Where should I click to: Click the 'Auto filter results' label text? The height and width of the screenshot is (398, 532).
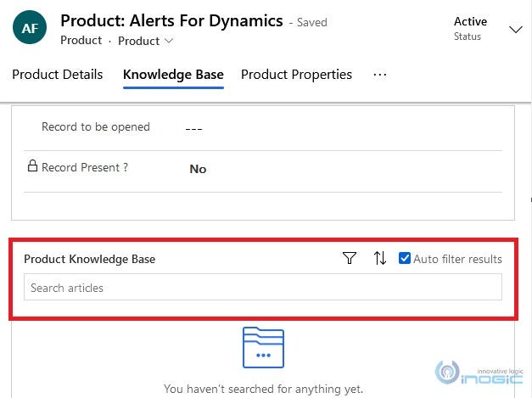pos(457,259)
